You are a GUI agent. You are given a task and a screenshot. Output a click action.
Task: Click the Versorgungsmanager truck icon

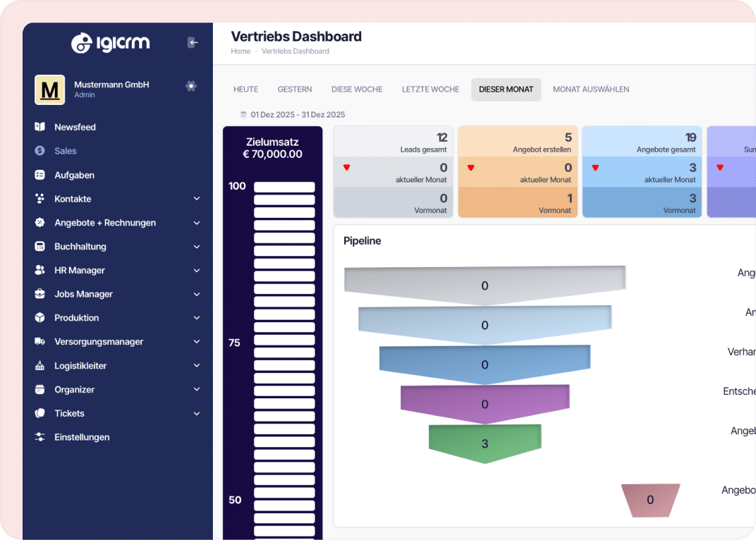[x=40, y=342]
